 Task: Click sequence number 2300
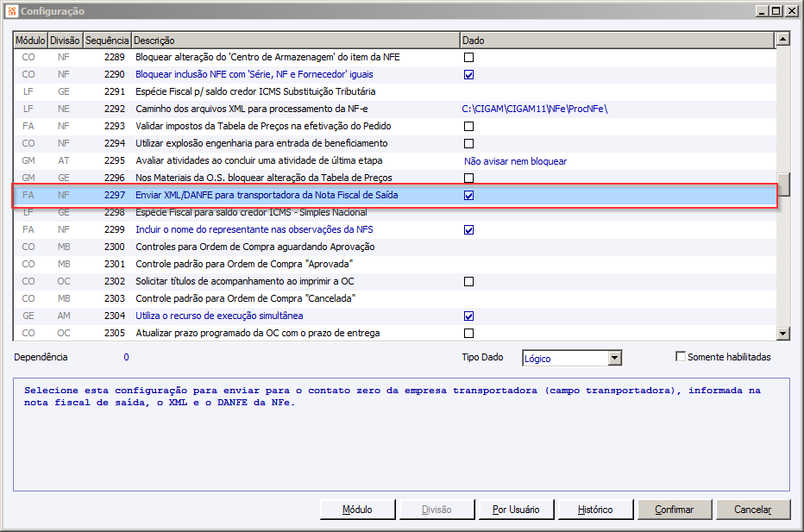tap(115, 247)
